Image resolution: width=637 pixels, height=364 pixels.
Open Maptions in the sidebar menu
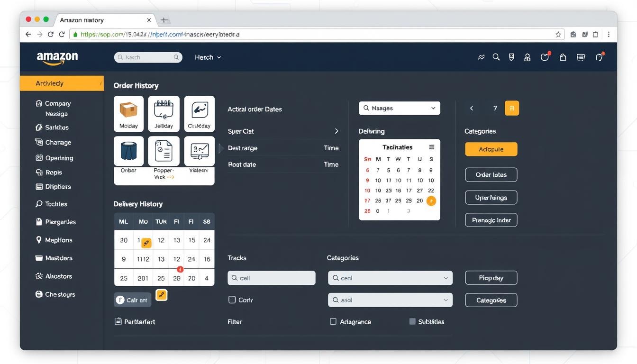pyautogui.click(x=58, y=240)
